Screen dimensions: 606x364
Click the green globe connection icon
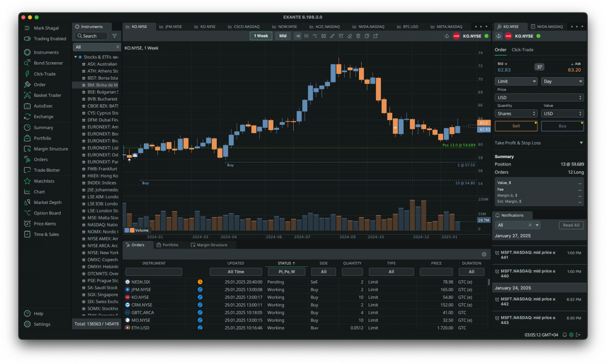tap(571, 335)
